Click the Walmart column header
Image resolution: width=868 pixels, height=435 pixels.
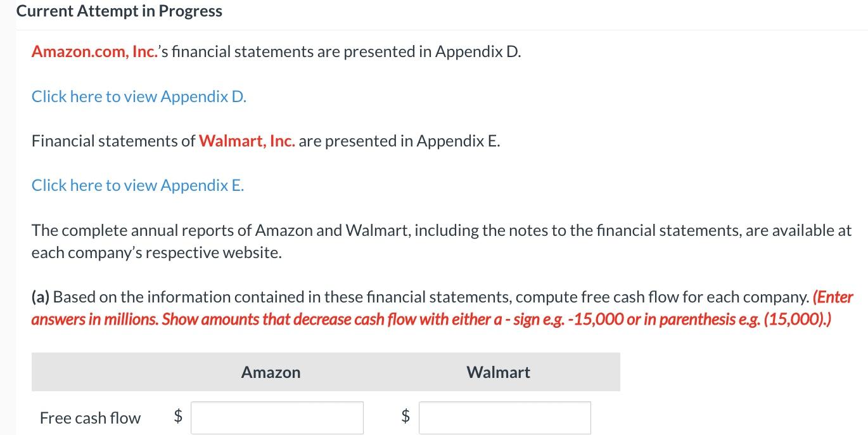(498, 372)
